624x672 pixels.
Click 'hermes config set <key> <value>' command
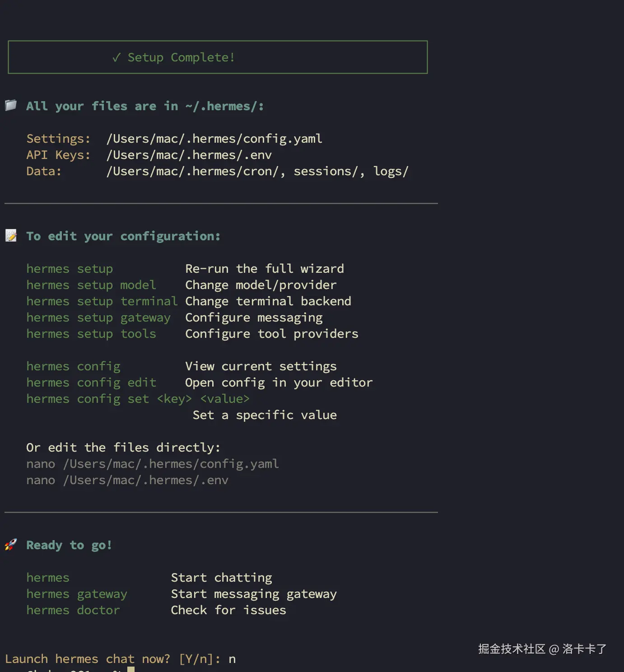(x=138, y=399)
